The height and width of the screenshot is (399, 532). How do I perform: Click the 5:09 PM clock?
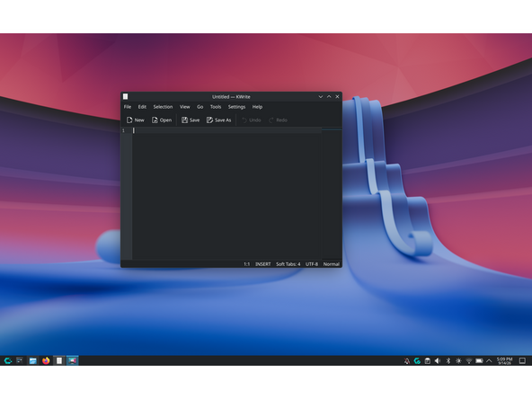pyautogui.click(x=504, y=360)
